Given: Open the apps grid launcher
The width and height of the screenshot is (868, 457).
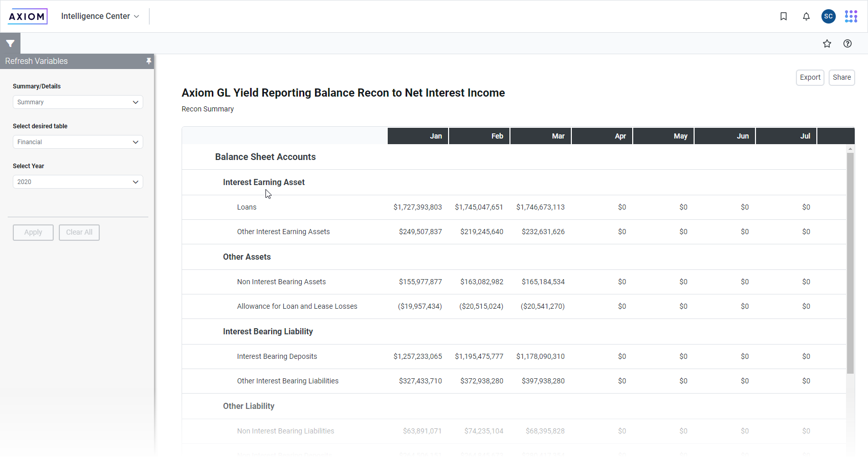Looking at the screenshot, I should pos(851,16).
